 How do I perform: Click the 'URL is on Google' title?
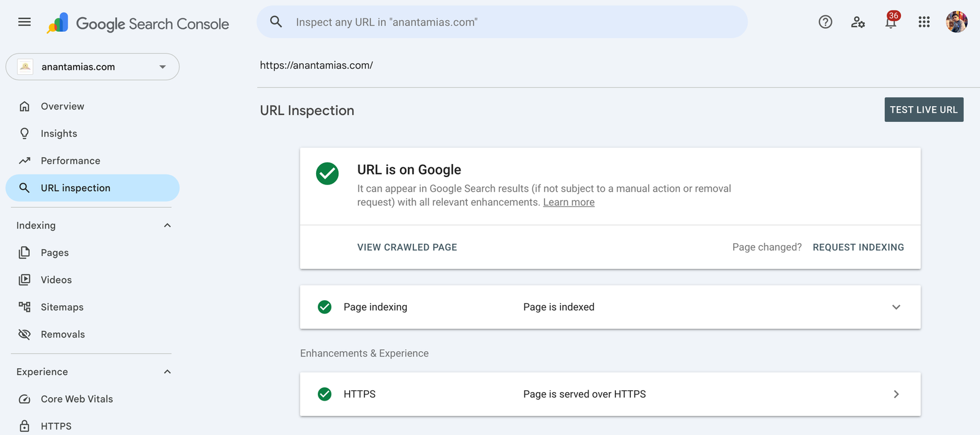(x=409, y=170)
